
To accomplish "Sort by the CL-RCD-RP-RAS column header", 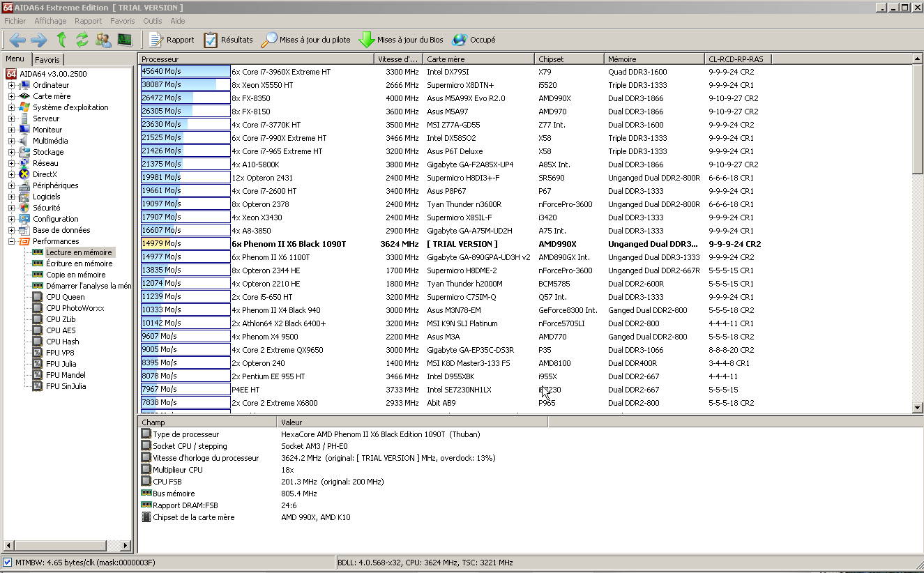I will coord(739,59).
